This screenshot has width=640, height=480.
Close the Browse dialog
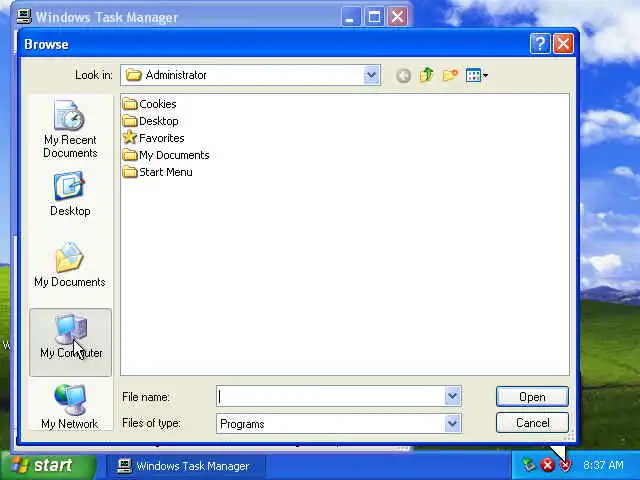(x=563, y=43)
